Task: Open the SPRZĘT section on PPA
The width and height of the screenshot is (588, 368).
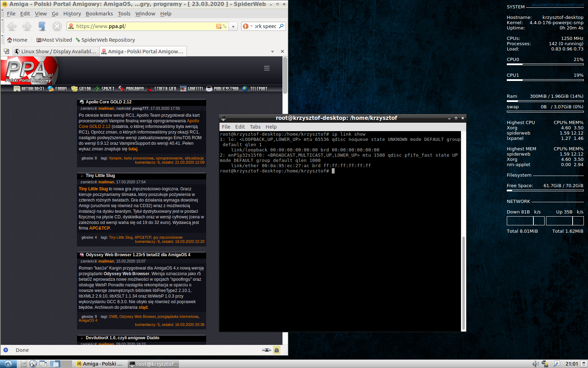Action: pos(104,89)
